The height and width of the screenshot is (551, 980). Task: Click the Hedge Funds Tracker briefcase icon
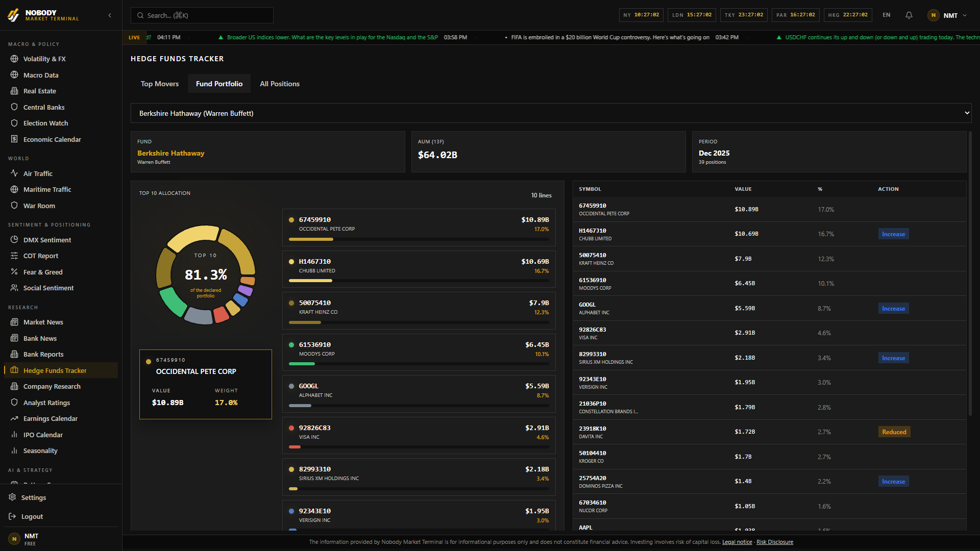click(14, 370)
